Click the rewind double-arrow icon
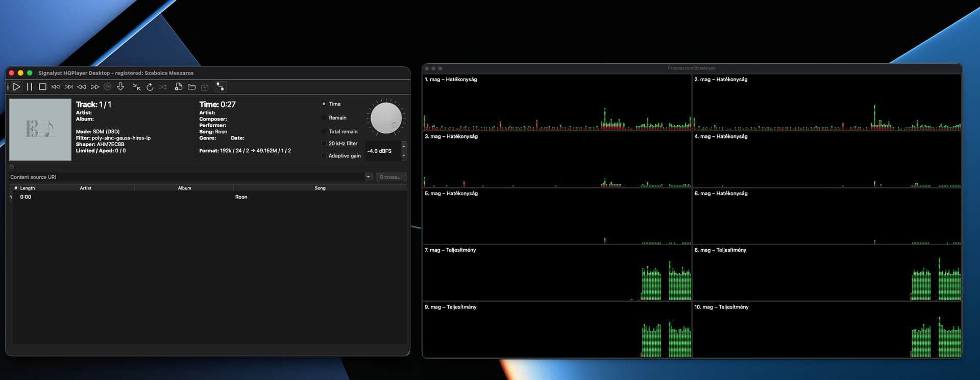 point(81,87)
